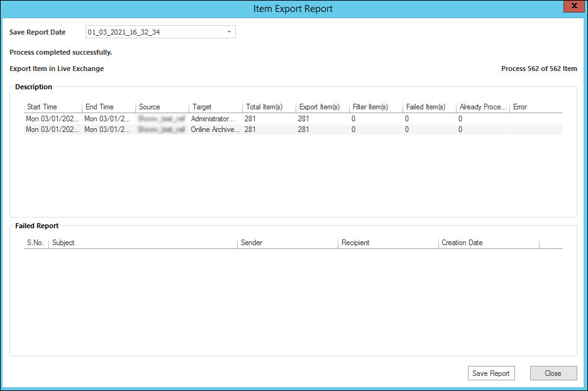588x391 pixels.
Task: Click the Recipient column header
Action: coord(388,243)
